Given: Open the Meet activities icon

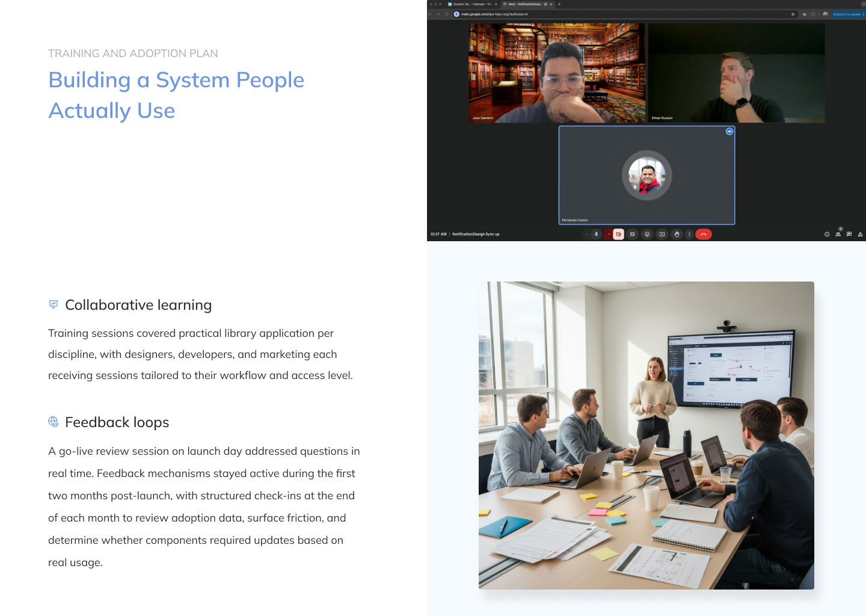Looking at the screenshot, I should (860, 235).
